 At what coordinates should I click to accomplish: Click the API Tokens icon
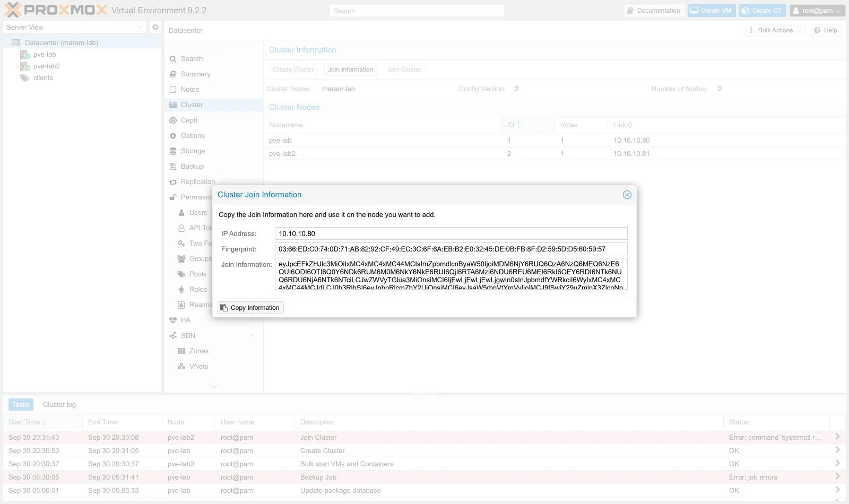point(181,228)
